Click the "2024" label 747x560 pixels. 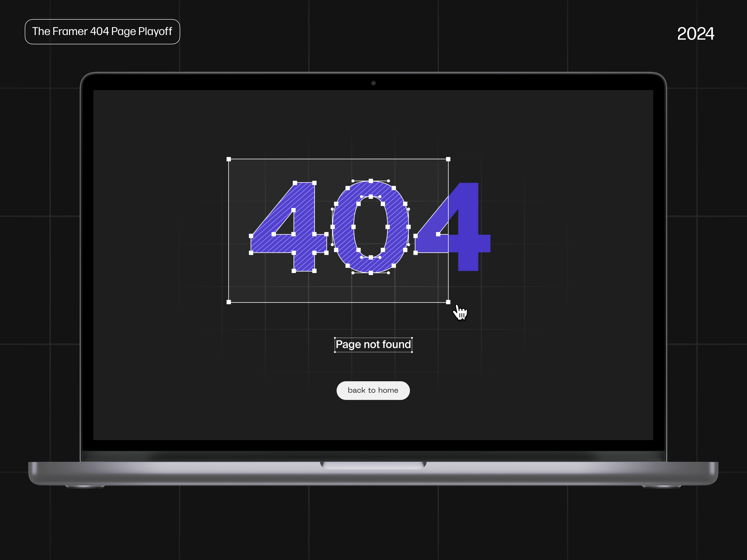pos(696,33)
